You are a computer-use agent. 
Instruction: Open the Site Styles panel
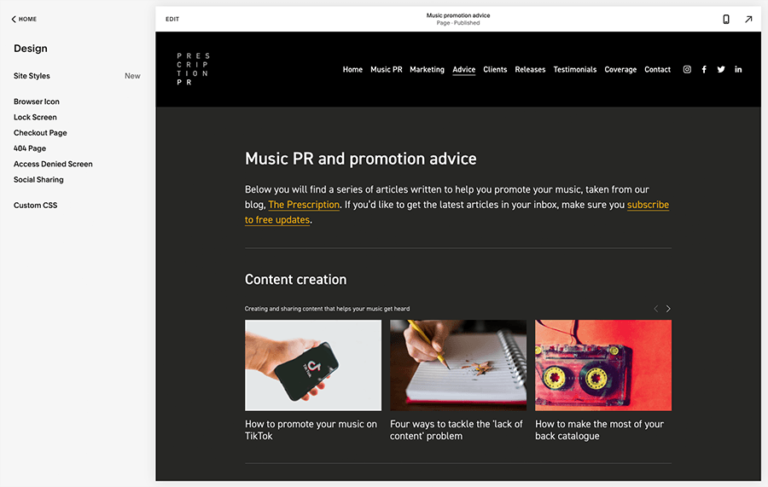click(32, 76)
